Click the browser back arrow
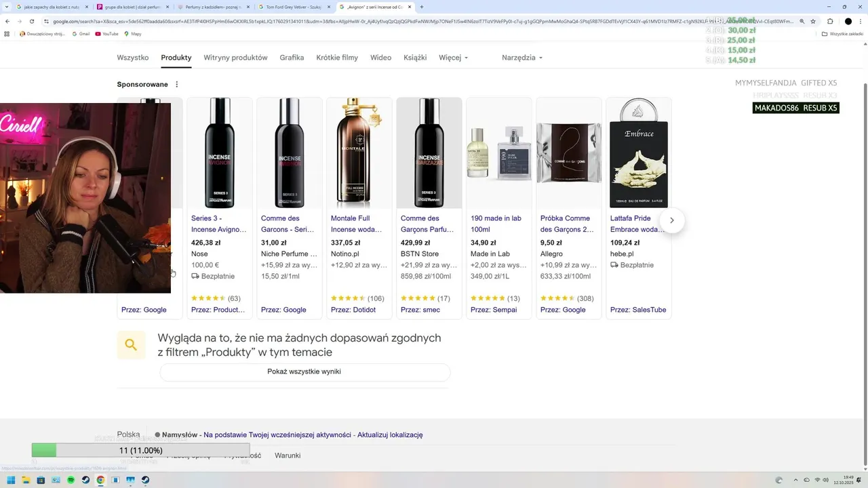The width and height of the screenshot is (868, 488). click(x=7, y=21)
